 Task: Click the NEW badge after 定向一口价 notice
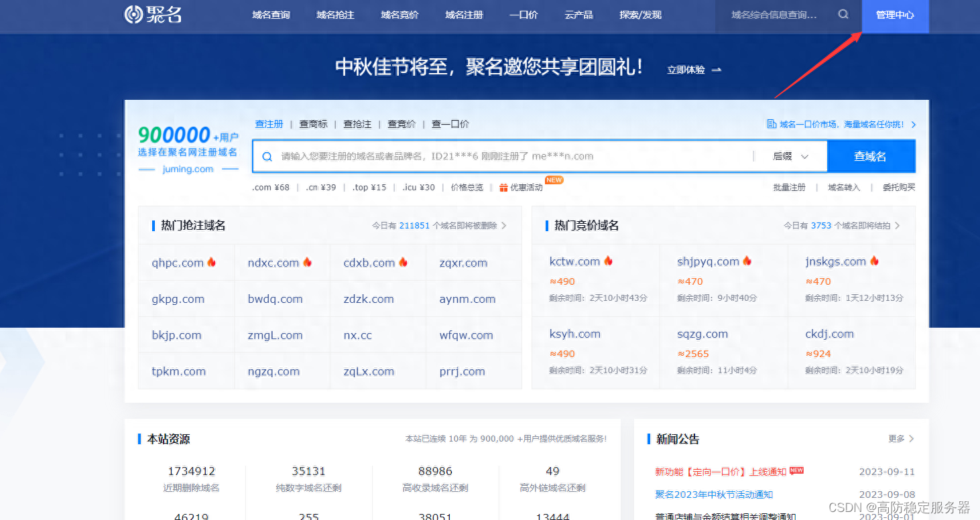point(796,470)
